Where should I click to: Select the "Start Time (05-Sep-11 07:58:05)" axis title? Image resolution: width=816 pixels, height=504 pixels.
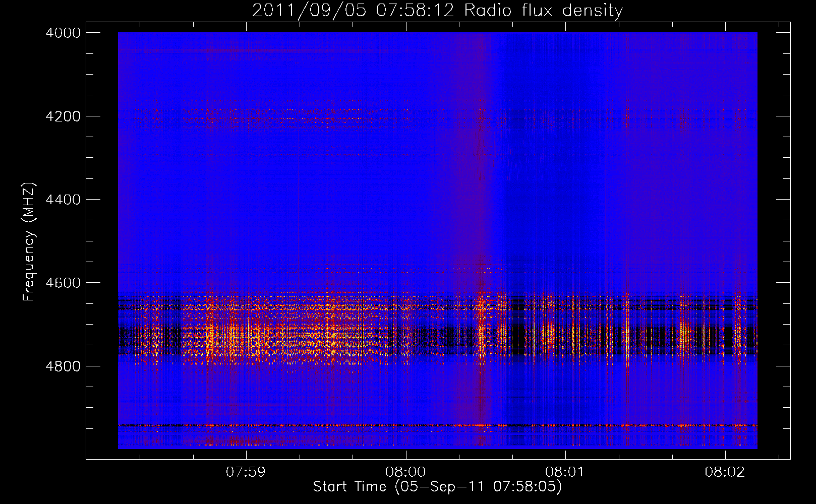(x=437, y=487)
